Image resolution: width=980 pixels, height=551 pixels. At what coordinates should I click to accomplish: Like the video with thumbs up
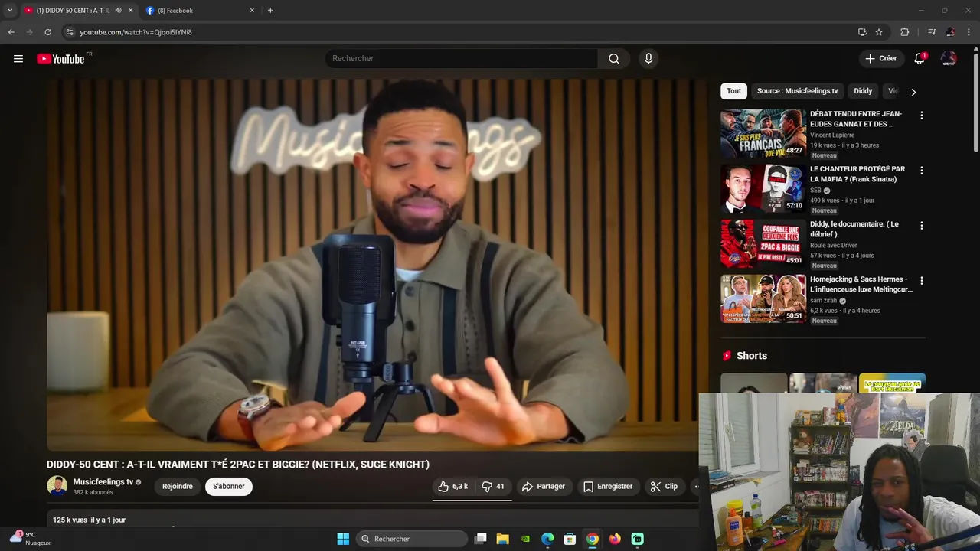pyautogui.click(x=452, y=486)
